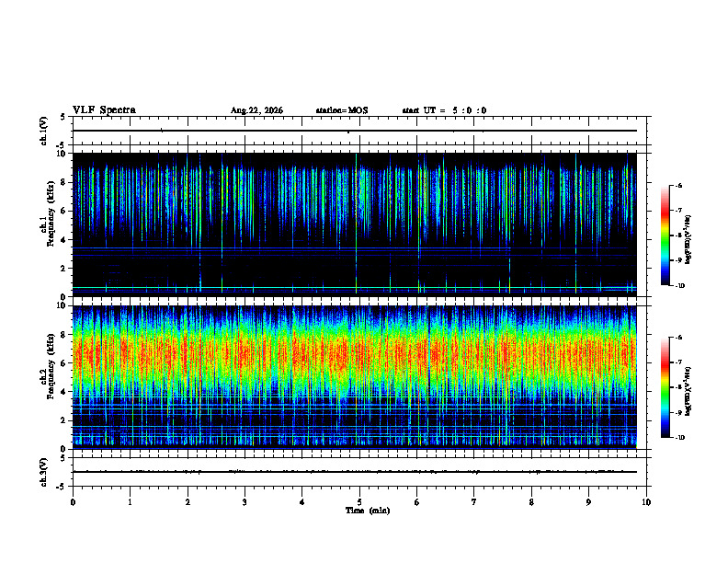The width and height of the screenshot is (728, 563).
Task: Click time axis tick label "3"
Action: coord(245,502)
